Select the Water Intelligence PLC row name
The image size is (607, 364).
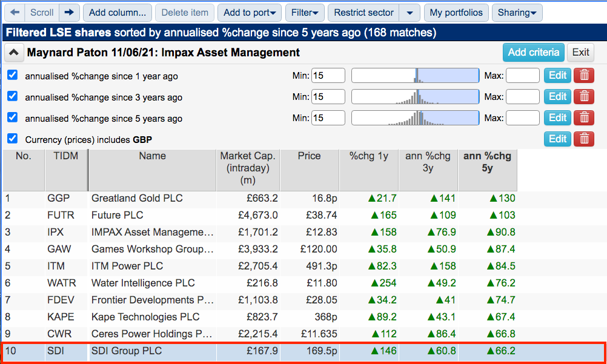(143, 283)
